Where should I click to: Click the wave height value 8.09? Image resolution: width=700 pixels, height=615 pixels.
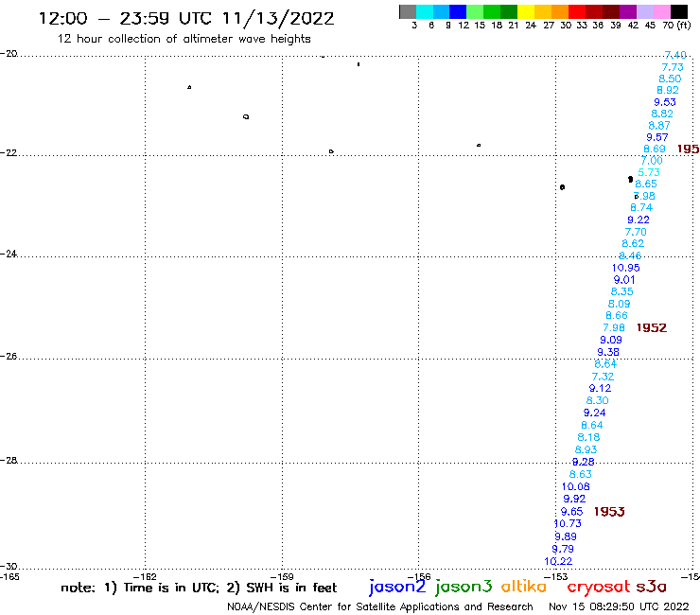pos(620,304)
